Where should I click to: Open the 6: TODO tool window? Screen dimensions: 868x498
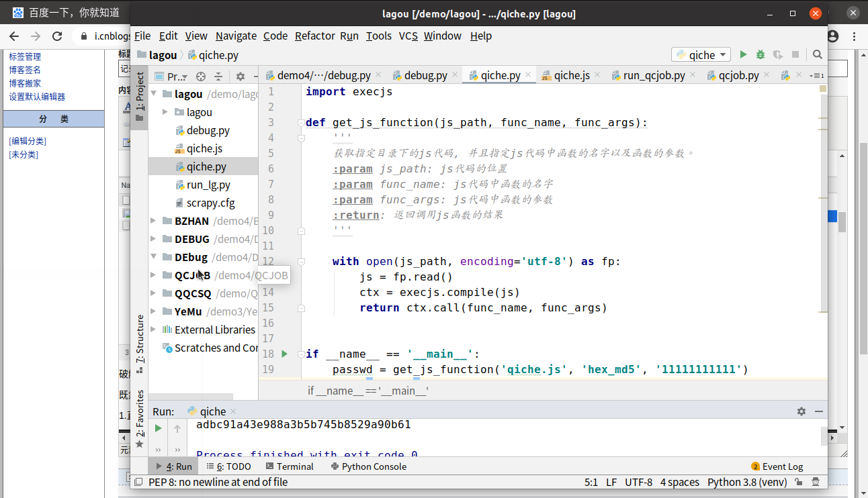[228, 466]
